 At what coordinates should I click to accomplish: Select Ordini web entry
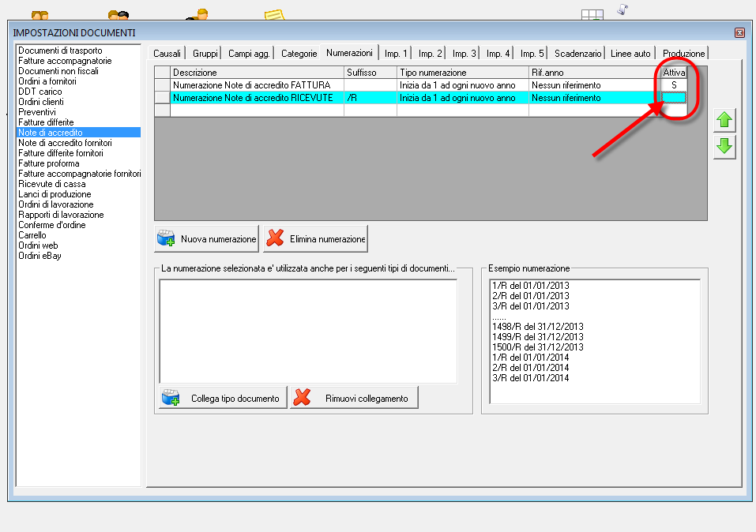coord(78,245)
